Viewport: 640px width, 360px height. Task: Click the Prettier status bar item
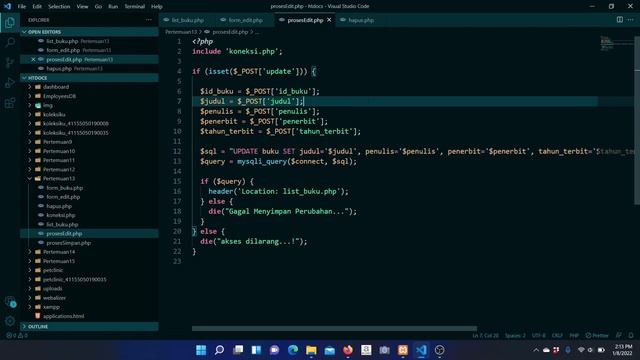click(x=597, y=336)
